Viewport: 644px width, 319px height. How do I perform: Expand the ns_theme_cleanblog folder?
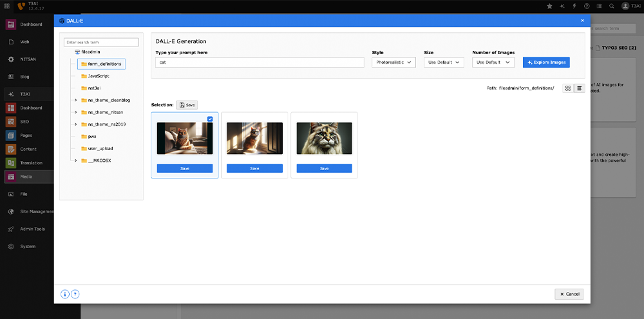tap(76, 100)
